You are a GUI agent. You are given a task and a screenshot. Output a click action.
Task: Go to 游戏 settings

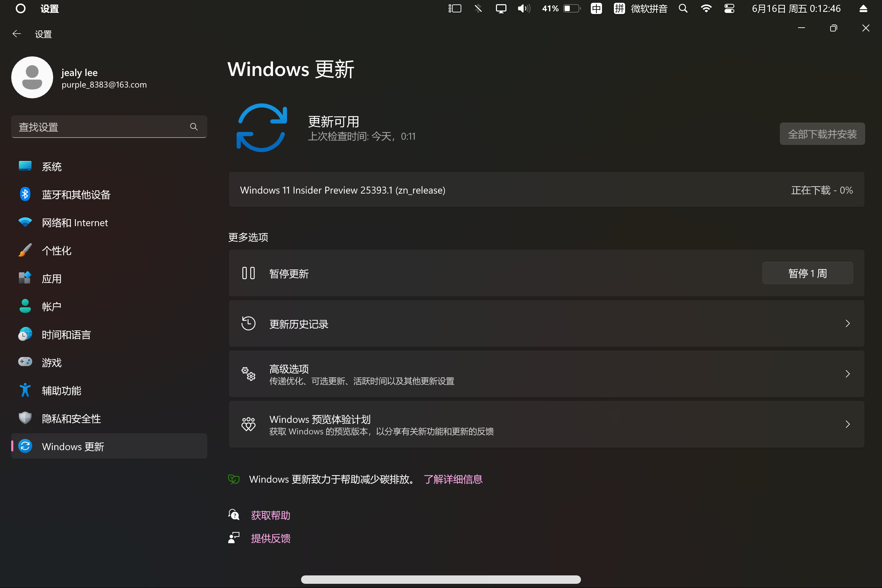tap(109, 362)
